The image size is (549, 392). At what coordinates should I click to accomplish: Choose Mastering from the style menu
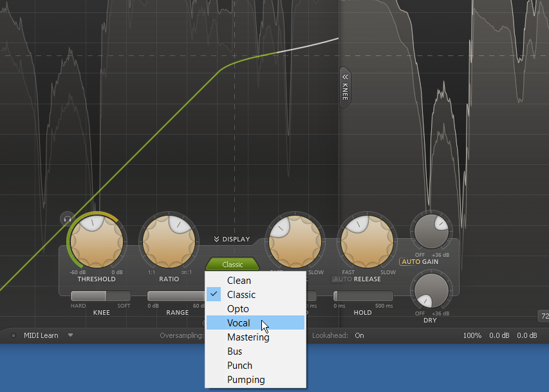[x=248, y=337]
